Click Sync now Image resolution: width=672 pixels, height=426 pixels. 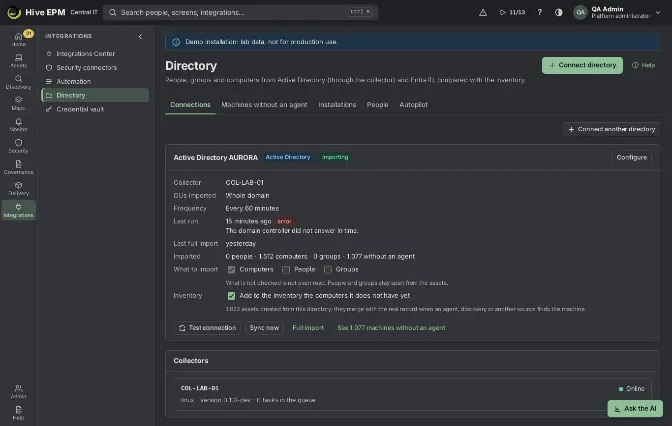click(264, 328)
